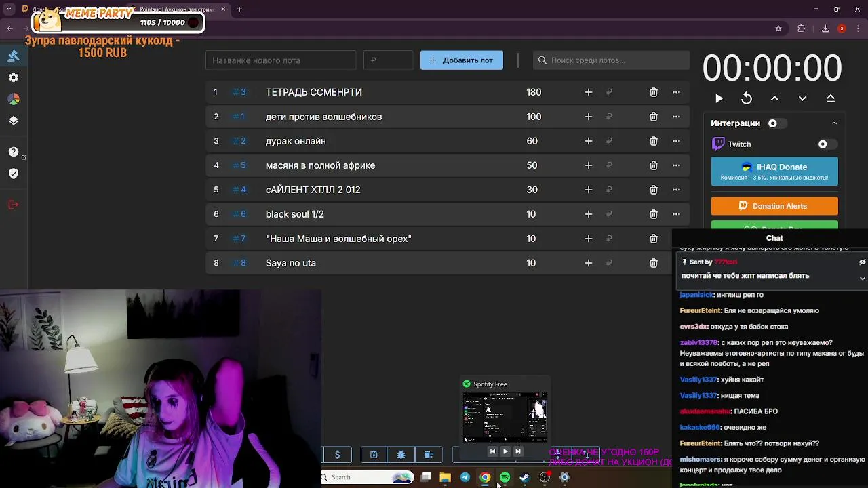Open Telegram from the taskbar
Viewport: 868px width, 488px height.
click(465, 477)
